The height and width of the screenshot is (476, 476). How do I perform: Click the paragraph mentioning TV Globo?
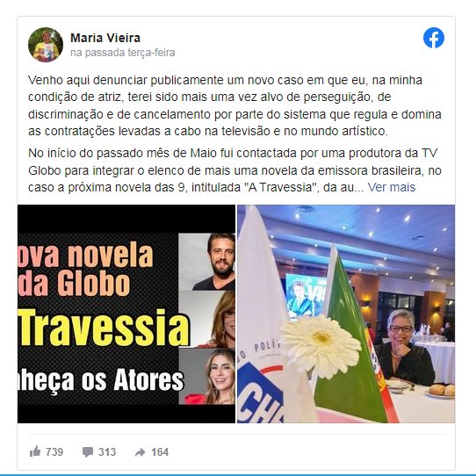point(234,170)
